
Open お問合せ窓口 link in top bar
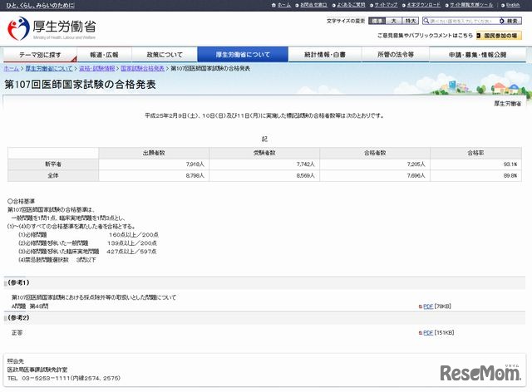pyautogui.click(x=313, y=5)
